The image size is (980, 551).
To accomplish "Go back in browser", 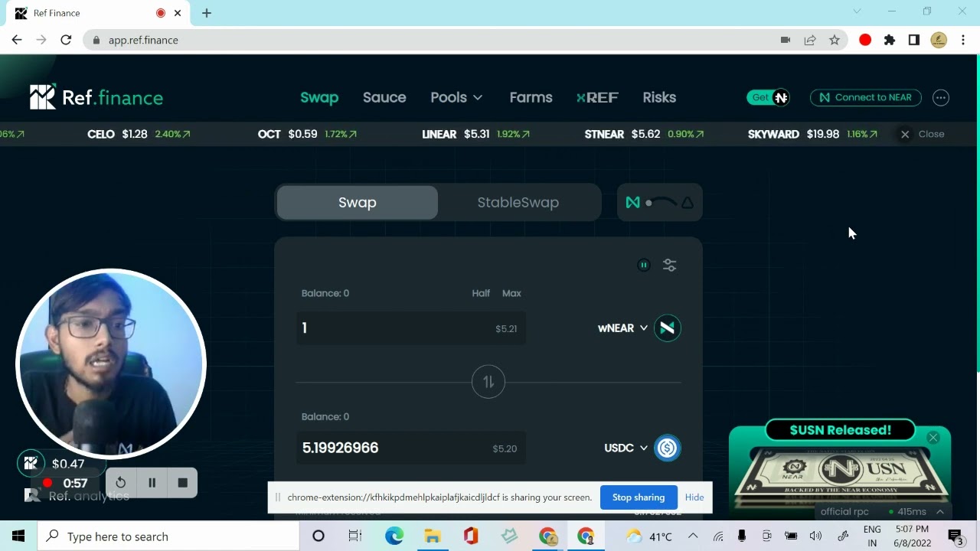I will pos(17,40).
